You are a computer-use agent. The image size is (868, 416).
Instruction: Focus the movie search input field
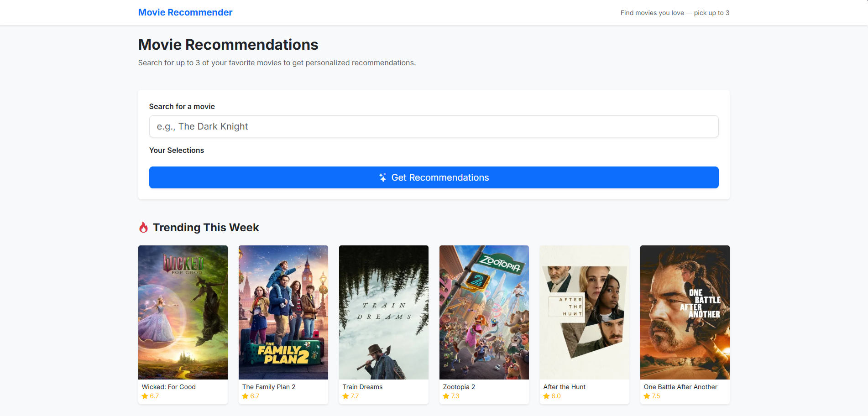coord(434,126)
